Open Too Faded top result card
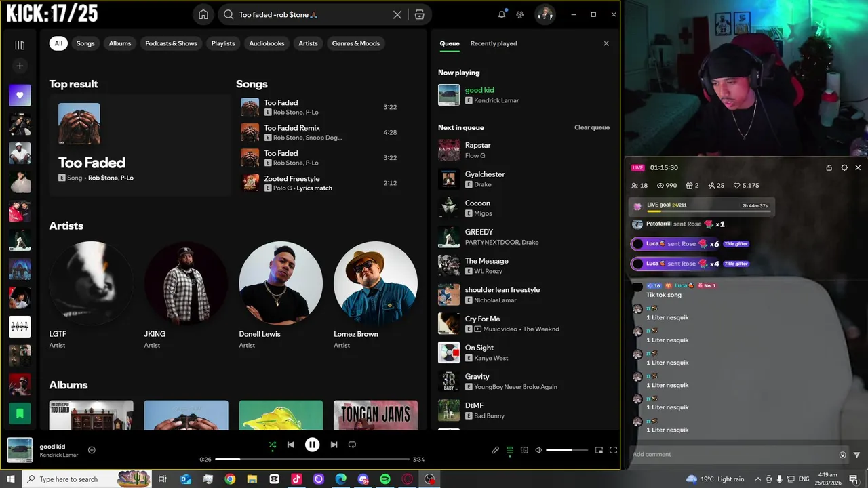Image resolution: width=868 pixels, height=488 pixels. click(139, 145)
